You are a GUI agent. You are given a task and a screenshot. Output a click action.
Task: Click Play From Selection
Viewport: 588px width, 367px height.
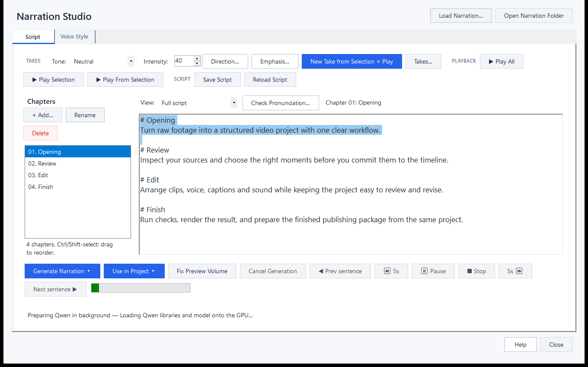pyautogui.click(x=125, y=80)
